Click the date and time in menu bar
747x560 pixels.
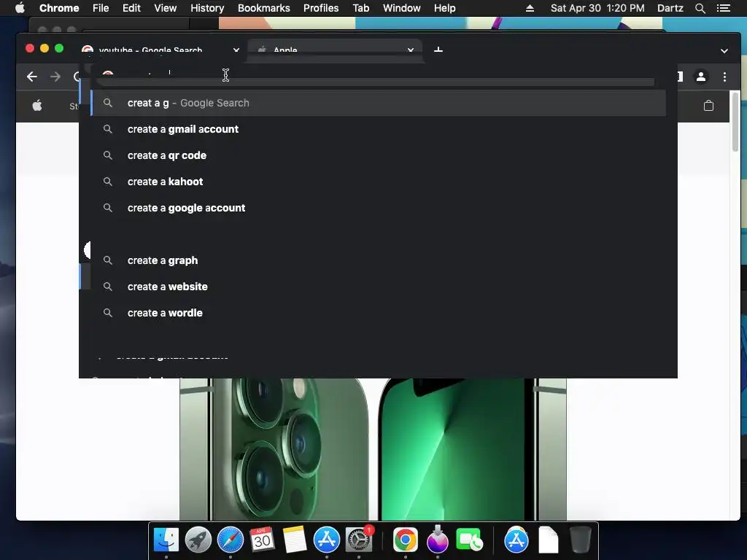click(x=597, y=8)
